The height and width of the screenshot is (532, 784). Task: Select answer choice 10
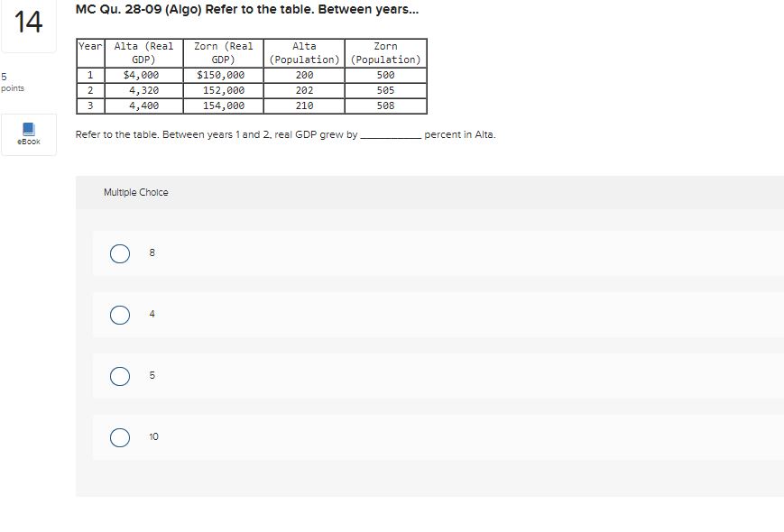(119, 437)
